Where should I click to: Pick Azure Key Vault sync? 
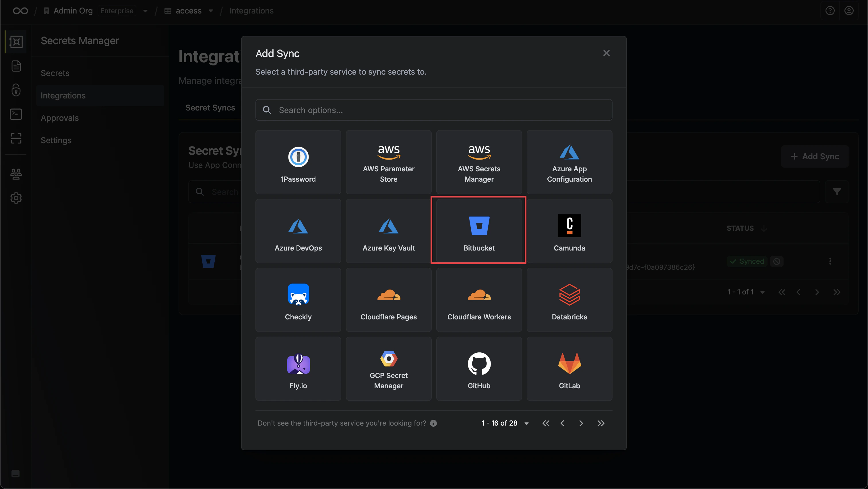tap(389, 231)
